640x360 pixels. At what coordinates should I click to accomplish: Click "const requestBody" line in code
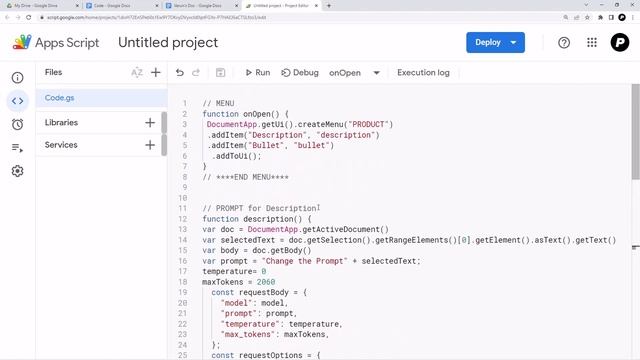259,292
